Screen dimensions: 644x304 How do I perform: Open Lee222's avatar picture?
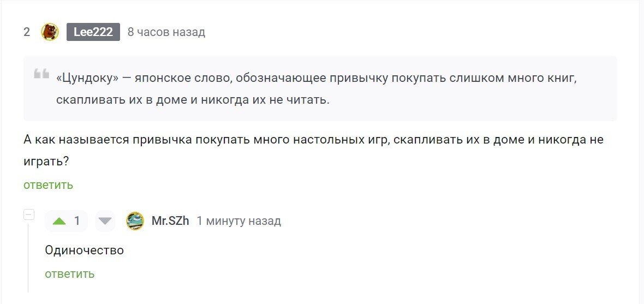[x=50, y=32]
